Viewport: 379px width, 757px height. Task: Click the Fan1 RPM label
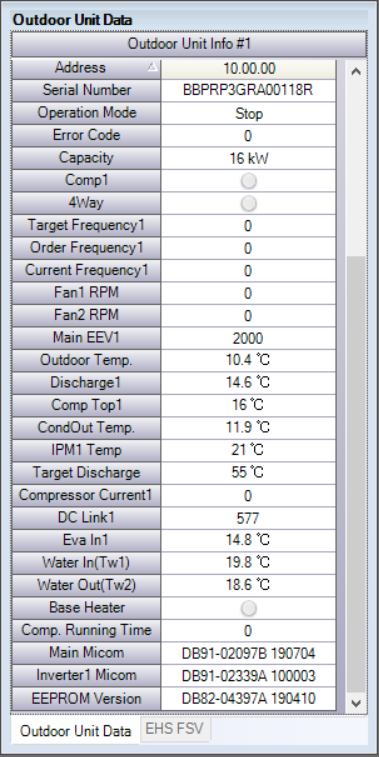86,293
